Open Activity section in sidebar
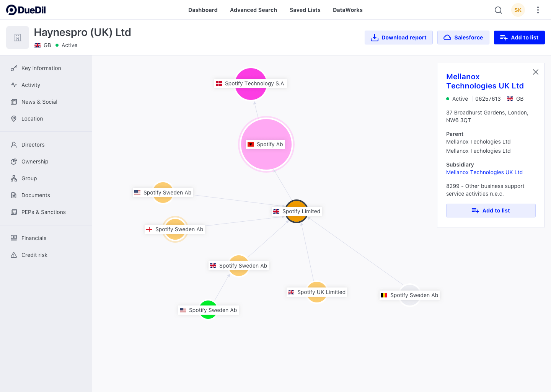Viewport: 551px width, 392px height. click(46, 85)
